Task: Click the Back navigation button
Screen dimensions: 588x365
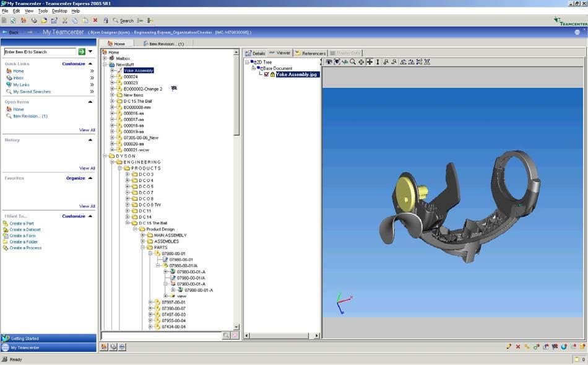Action: 11,32
